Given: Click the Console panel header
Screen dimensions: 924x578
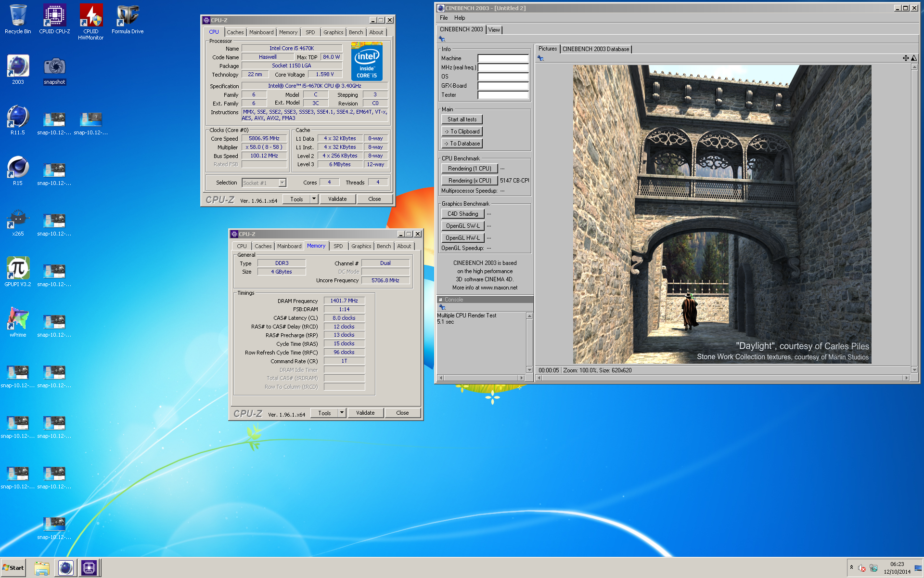Looking at the screenshot, I should click(485, 300).
